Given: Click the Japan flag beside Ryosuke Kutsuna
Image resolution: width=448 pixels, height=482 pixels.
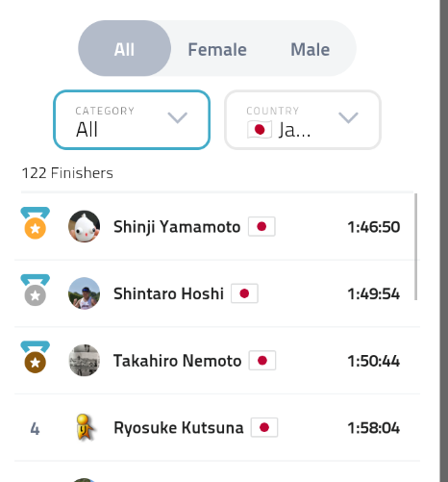Looking at the screenshot, I should (x=264, y=427).
